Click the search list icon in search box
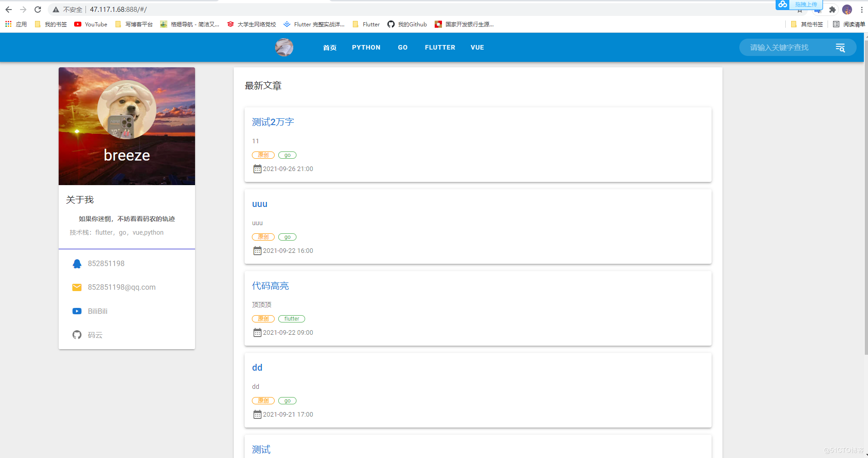 pos(840,48)
